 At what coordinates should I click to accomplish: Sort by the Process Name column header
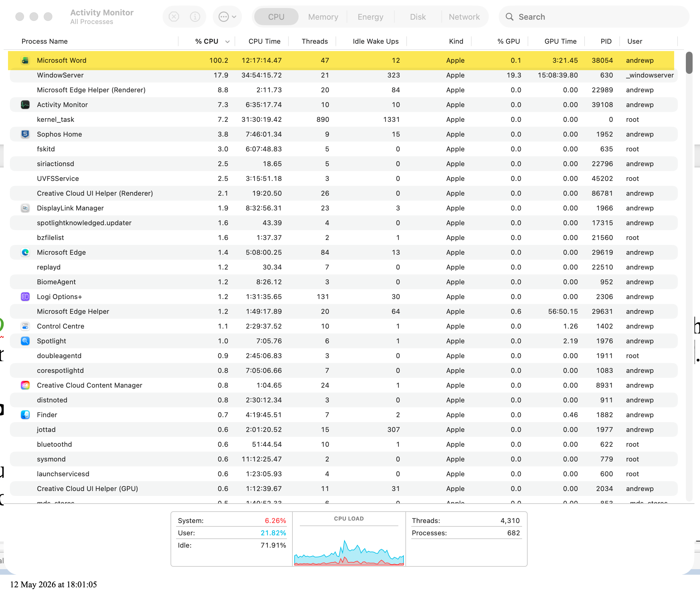(45, 41)
